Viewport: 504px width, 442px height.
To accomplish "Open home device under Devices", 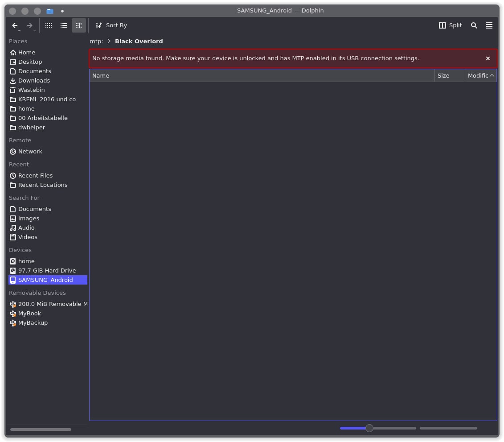I will 48,261.
